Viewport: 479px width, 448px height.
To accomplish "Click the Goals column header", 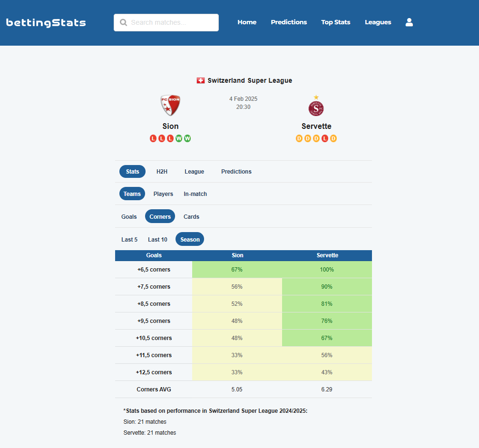I will [x=154, y=255].
